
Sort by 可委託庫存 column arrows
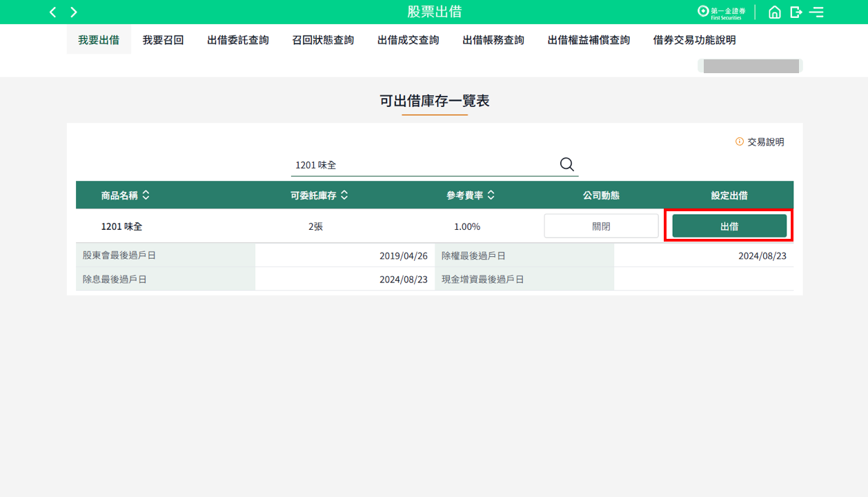344,195
